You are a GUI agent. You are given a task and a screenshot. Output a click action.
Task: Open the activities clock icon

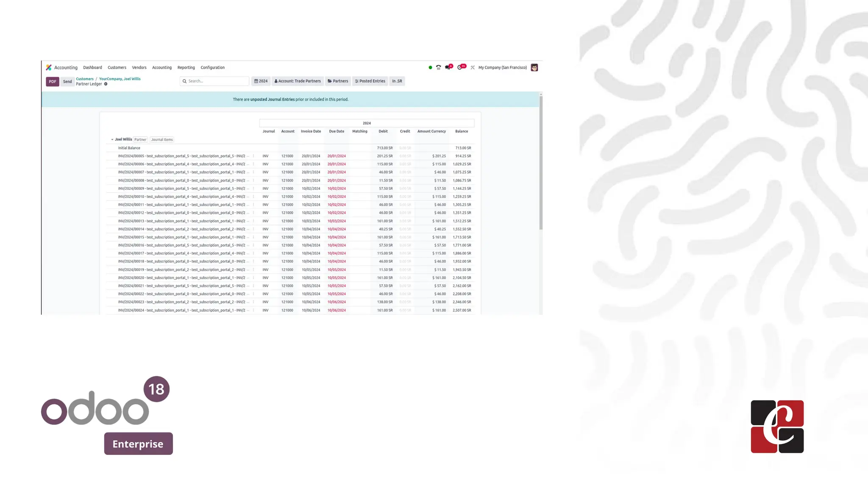[x=460, y=67]
